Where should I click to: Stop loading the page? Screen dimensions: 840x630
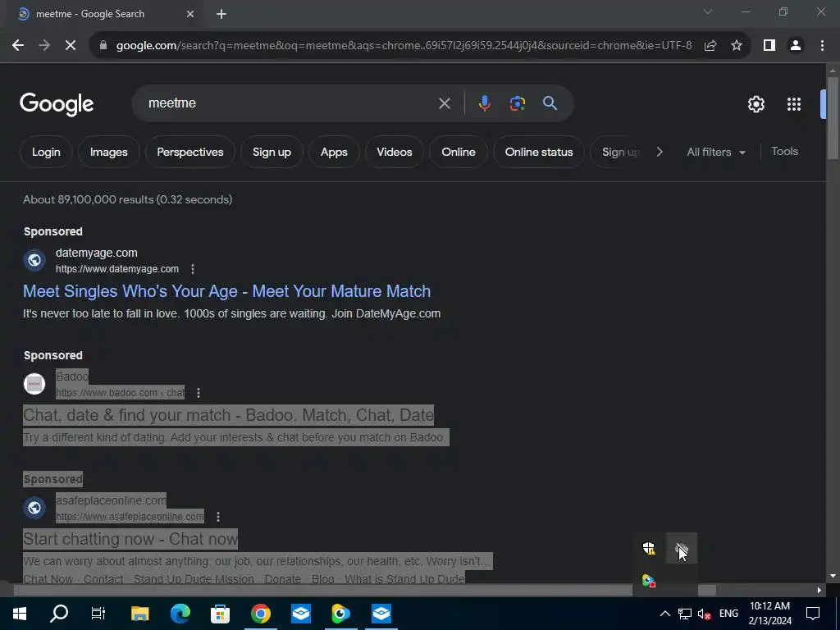point(71,46)
